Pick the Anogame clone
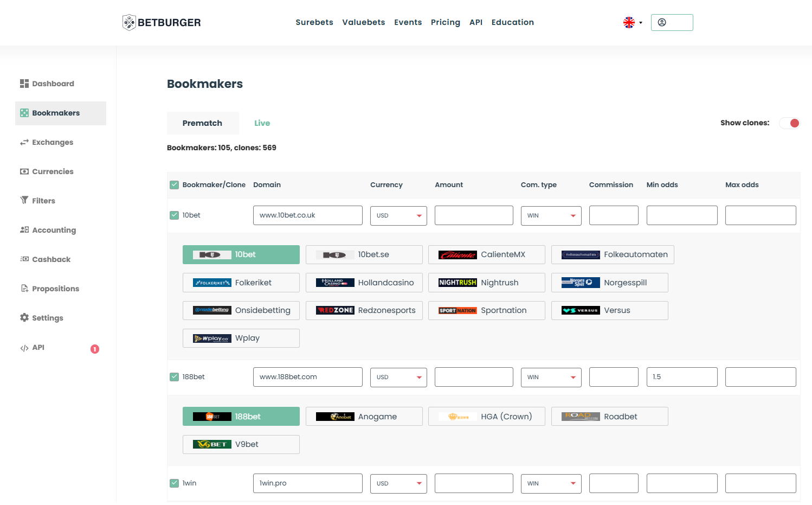This screenshot has height=505, width=812. click(364, 417)
